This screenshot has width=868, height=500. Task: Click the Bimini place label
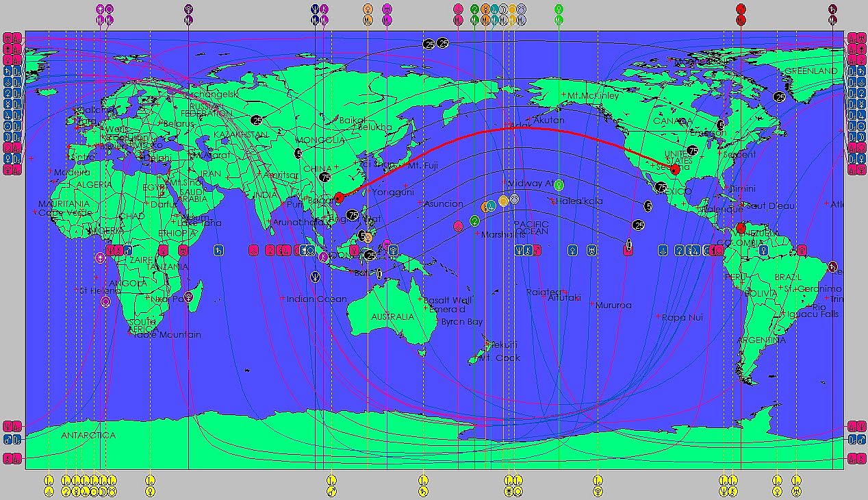[742, 188]
